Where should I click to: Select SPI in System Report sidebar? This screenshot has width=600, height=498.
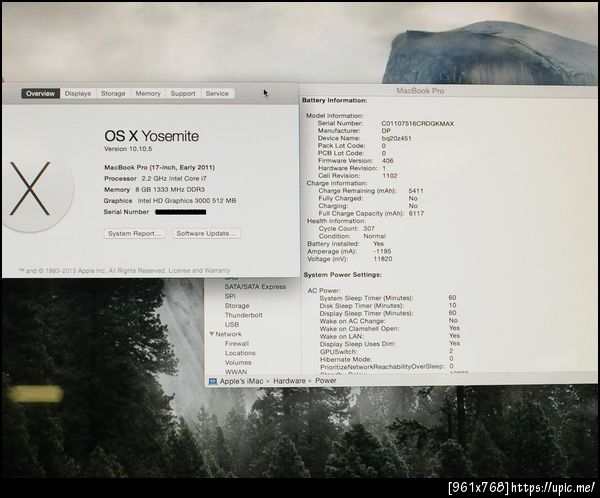[x=230, y=296]
